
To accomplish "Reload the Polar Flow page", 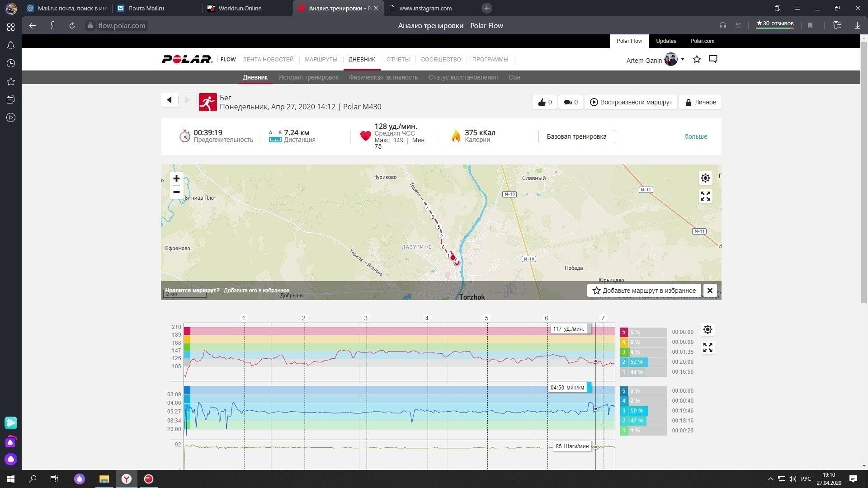I will tap(72, 26).
